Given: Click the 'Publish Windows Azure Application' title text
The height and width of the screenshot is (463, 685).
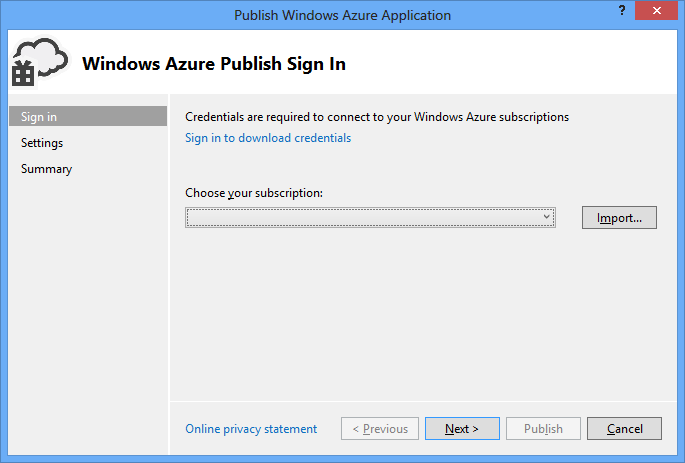Looking at the screenshot, I should (342, 15).
